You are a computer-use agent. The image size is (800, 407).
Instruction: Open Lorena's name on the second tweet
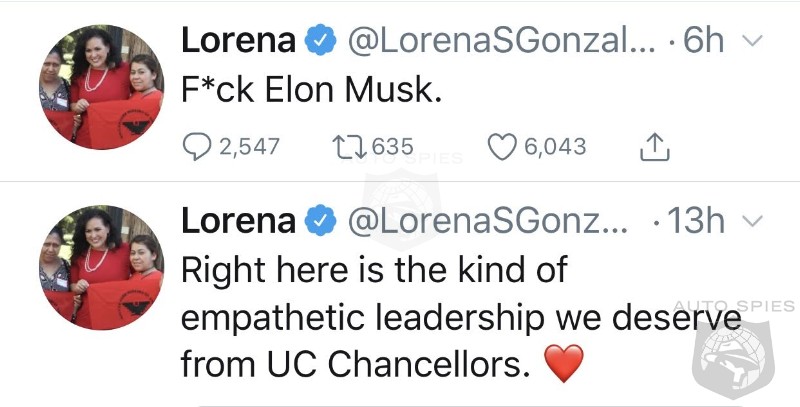point(238,221)
